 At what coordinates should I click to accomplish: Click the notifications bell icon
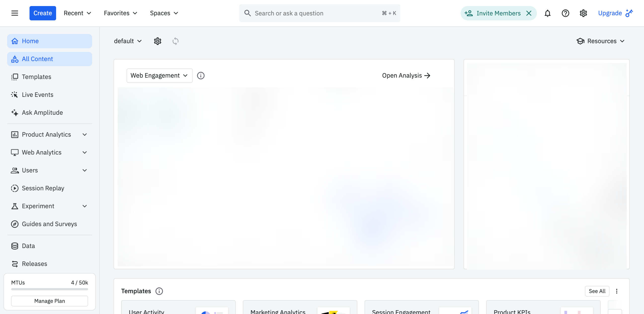pos(547,13)
